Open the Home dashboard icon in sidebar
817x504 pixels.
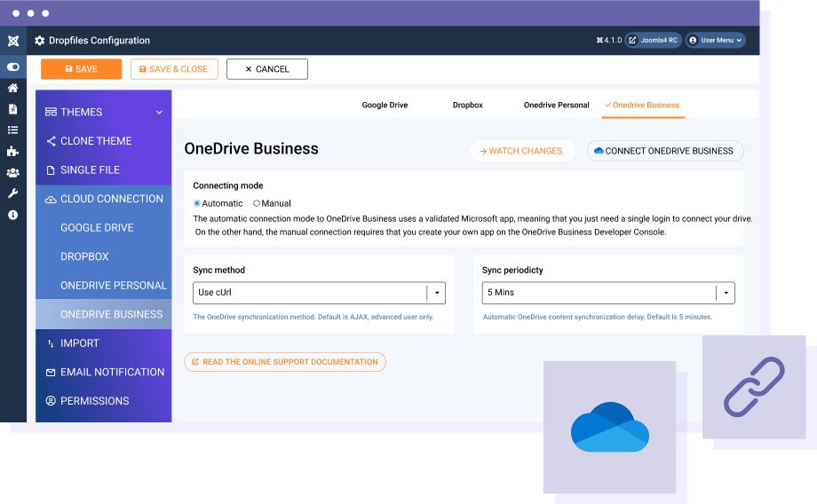click(x=12, y=88)
